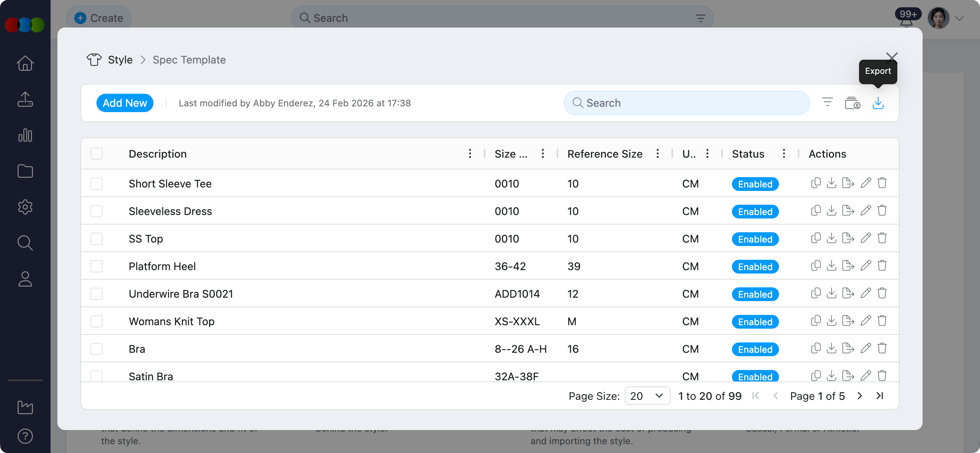Copy the Short Sleeve Tee template
Viewport: 980px width, 453px height.
816,183
